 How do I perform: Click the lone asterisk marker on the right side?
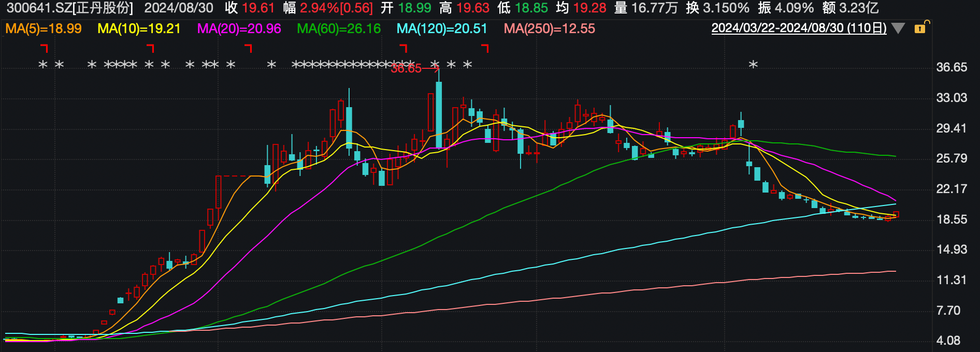(753, 65)
